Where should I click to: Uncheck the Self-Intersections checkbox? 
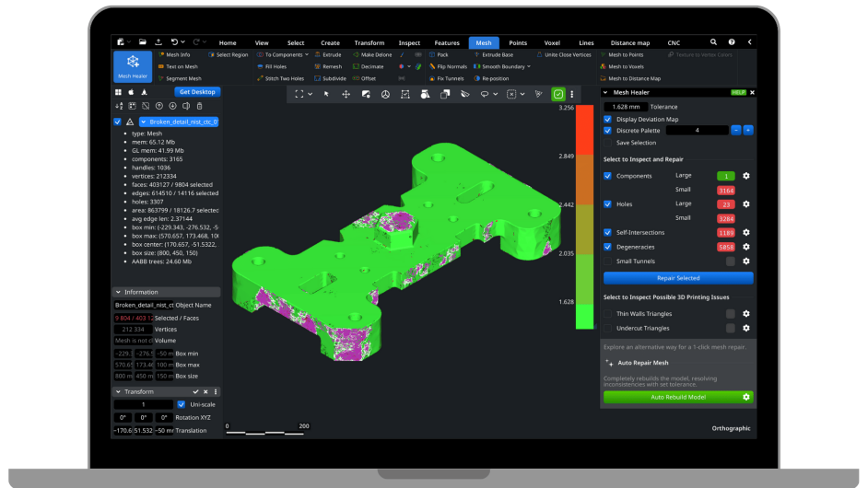tap(607, 233)
